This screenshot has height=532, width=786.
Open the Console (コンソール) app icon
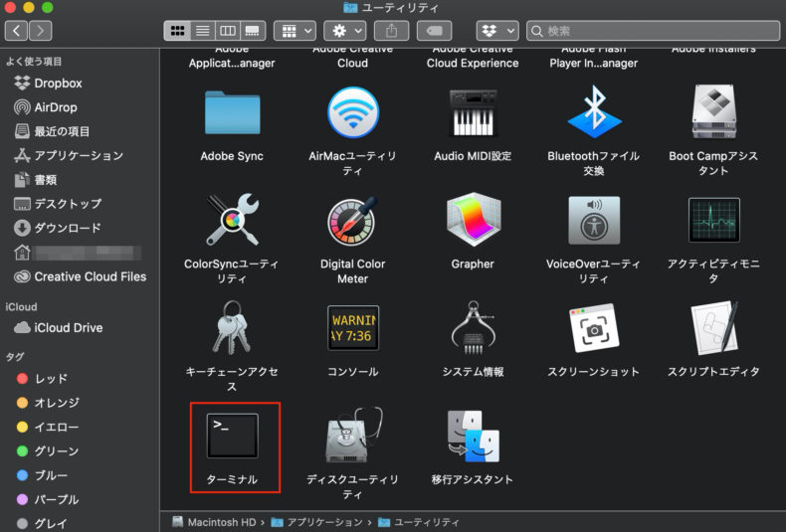point(353,328)
